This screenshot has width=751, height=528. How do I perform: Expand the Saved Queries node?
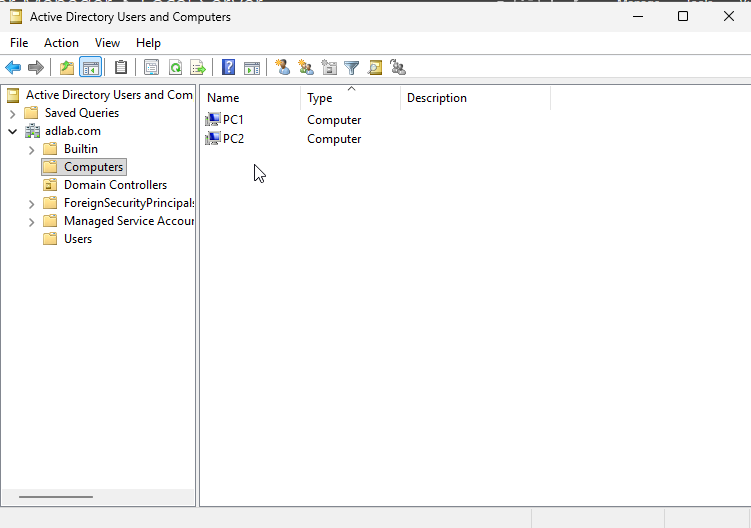pyautogui.click(x=13, y=114)
